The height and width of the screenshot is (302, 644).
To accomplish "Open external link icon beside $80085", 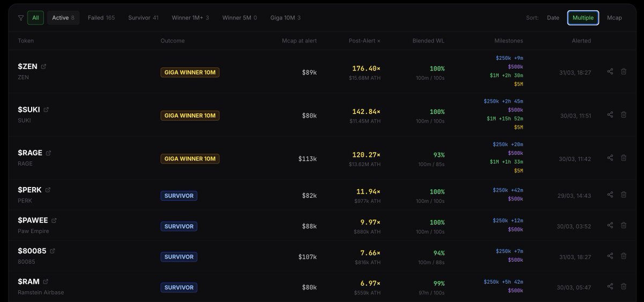I will tap(53, 251).
